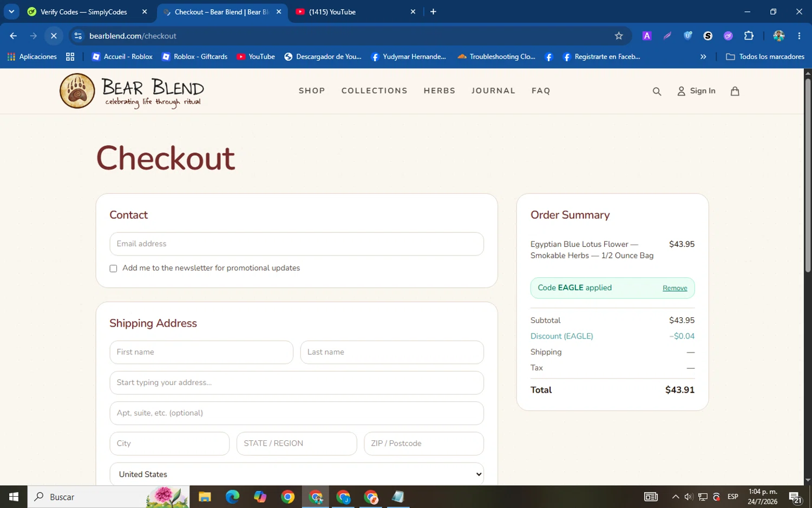Switch to the (1415) YouTube tab
Screen dimensions: 812x508
[332, 11]
